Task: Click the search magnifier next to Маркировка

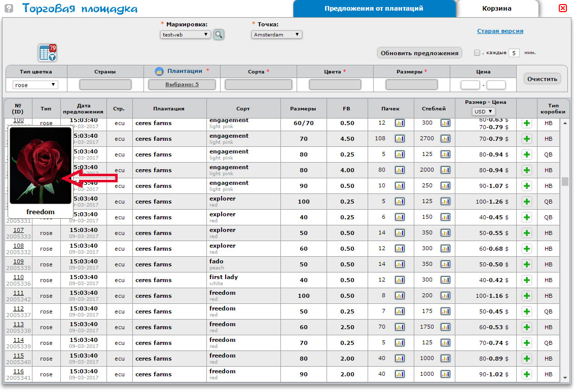Action: coord(219,34)
